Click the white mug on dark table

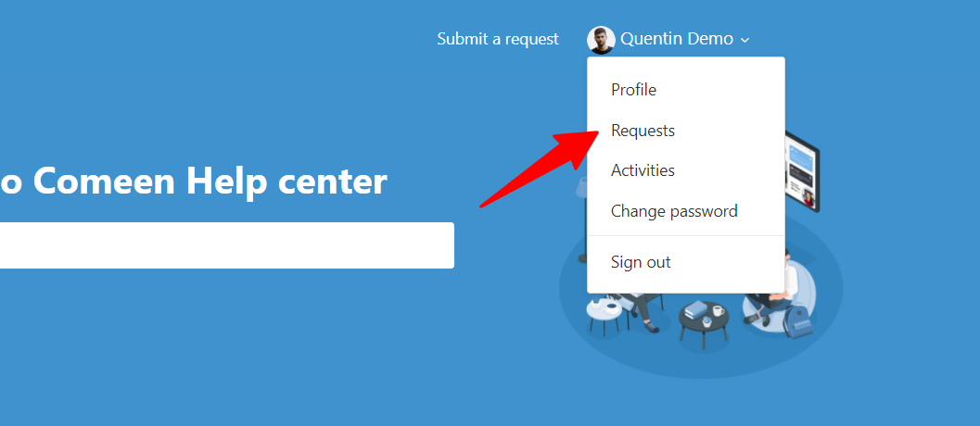pos(719,310)
